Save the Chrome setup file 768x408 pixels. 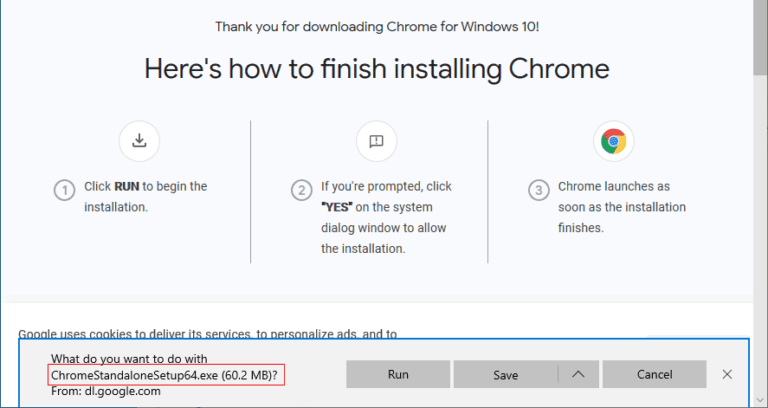point(505,375)
